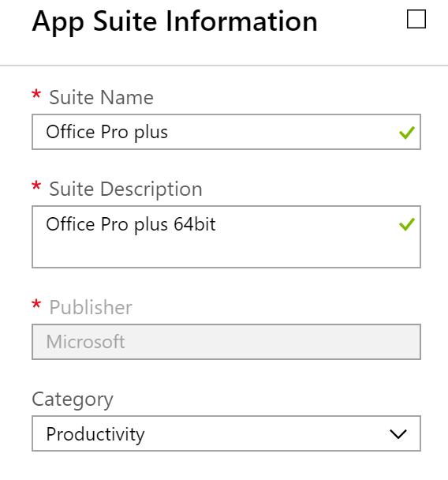Screen dimensions: 448x480
Task: Click the Suite Name label
Action: 101,97
